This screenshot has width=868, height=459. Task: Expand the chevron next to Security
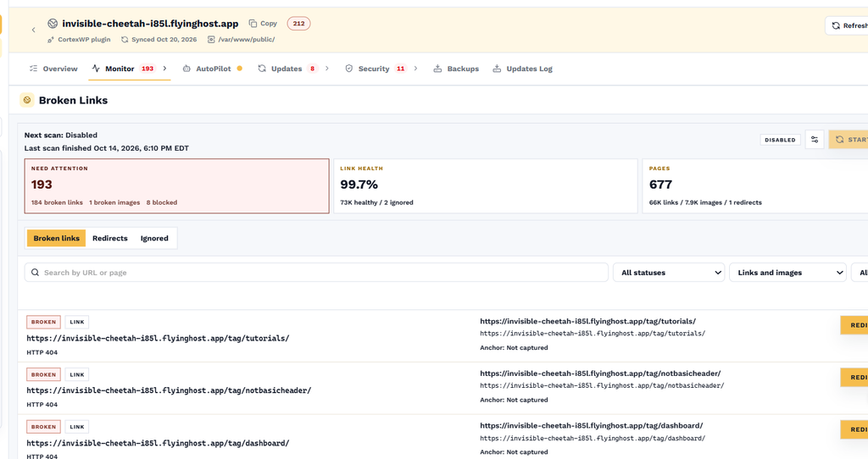tap(415, 69)
